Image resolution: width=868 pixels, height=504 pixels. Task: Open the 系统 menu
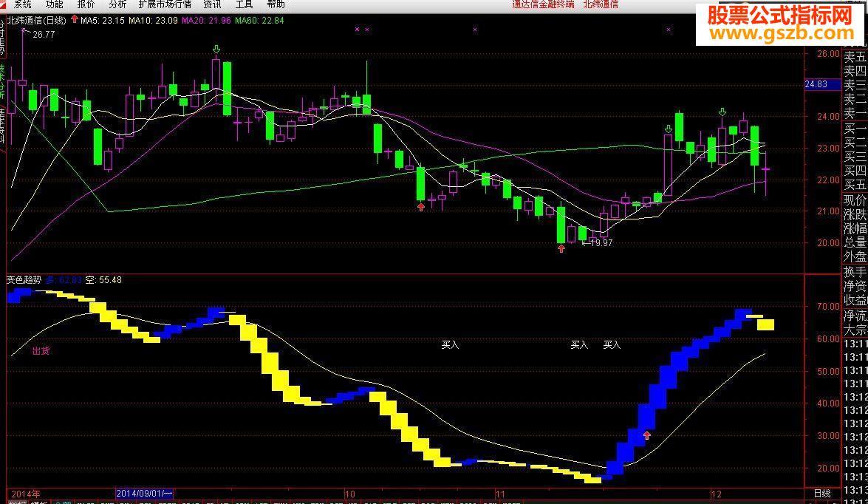coord(23,4)
